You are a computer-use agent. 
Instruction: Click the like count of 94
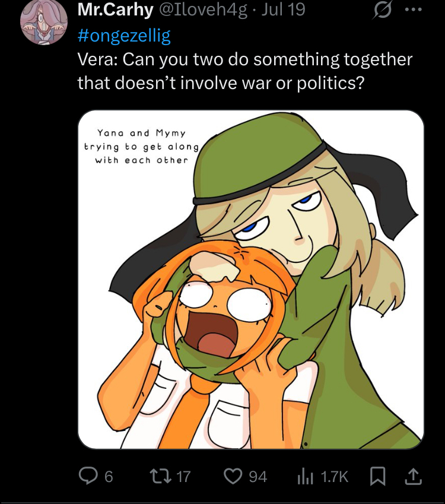(258, 476)
